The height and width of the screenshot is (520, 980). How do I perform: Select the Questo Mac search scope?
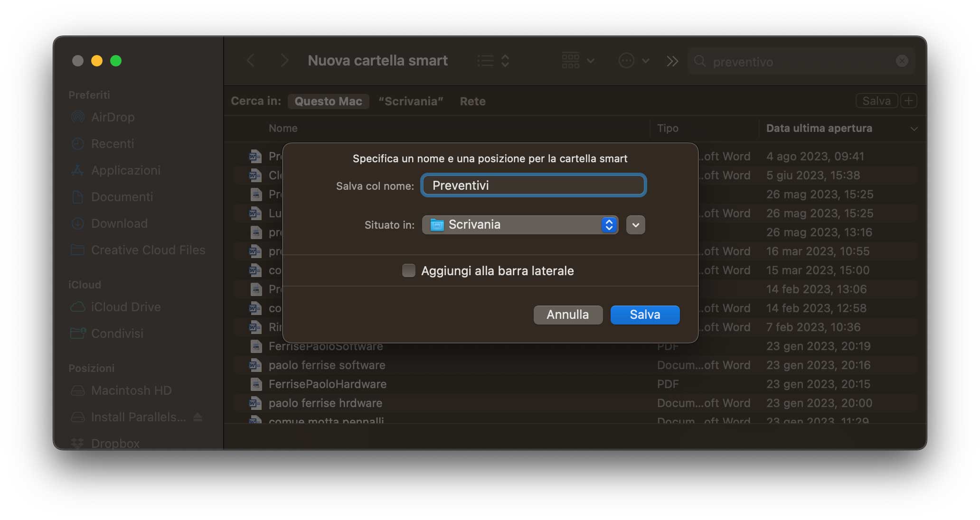click(x=329, y=101)
